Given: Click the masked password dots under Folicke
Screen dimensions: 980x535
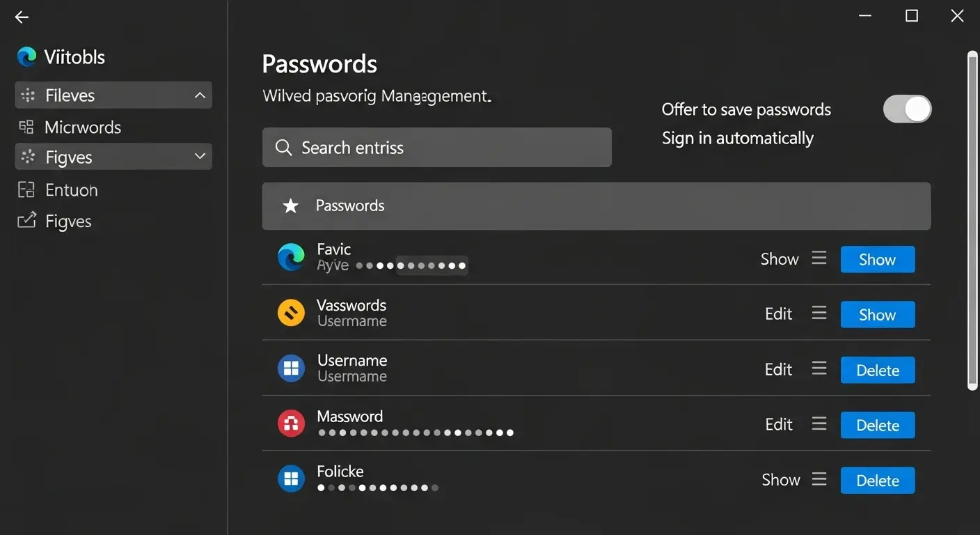Looking at the screenshot, I should tap(378, 488).
